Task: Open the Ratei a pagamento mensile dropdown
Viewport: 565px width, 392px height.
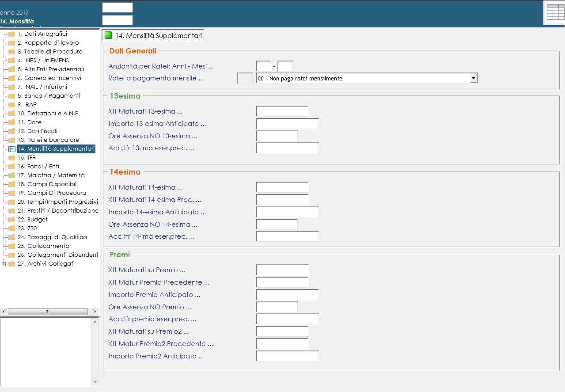Action: click(x=474, y=78)
